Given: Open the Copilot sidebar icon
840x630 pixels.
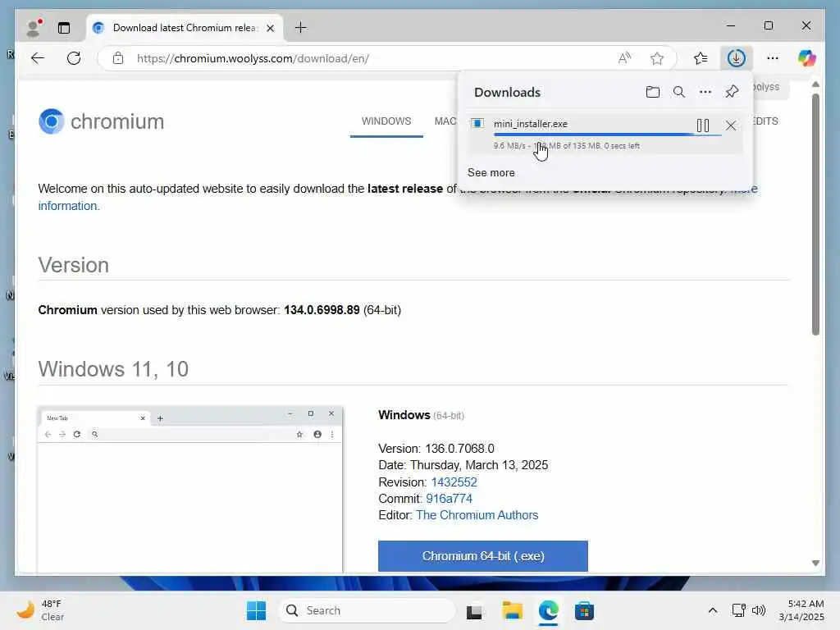Looking at the screenshot, I should pyautogui.click(x=807, y=58).
